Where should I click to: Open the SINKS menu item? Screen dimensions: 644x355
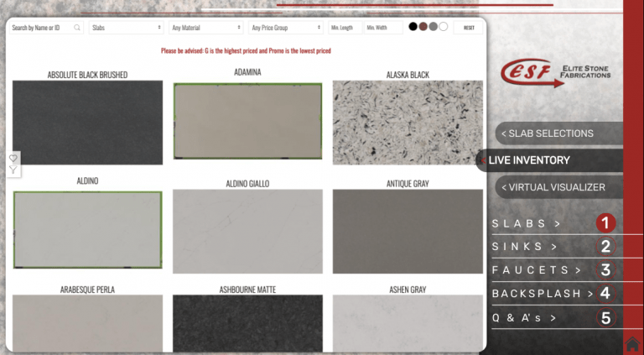pos(524,247)
